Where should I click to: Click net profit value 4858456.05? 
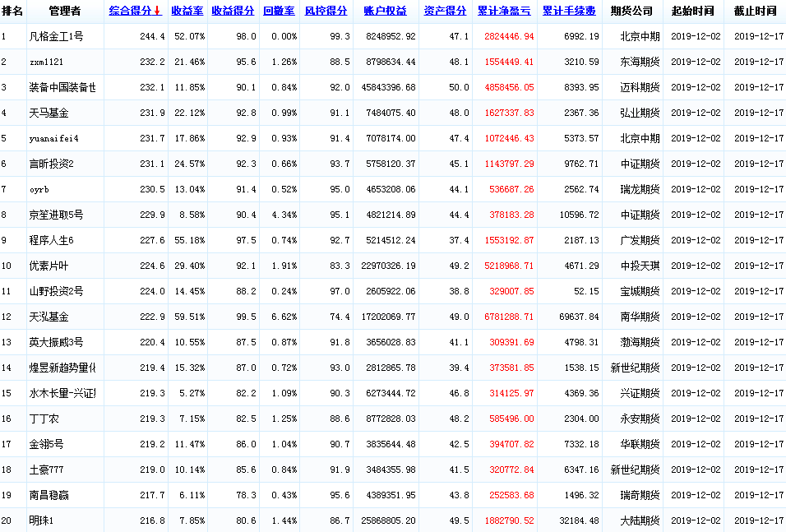pos(509,87)
